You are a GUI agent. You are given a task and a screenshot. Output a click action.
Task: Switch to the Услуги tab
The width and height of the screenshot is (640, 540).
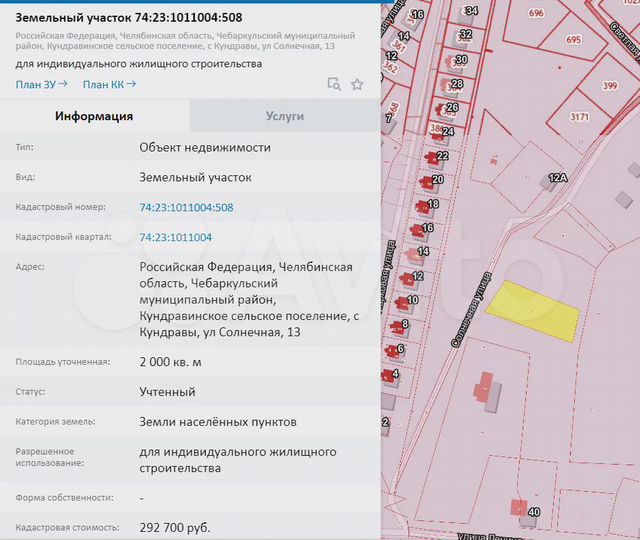tap(285, 116)
